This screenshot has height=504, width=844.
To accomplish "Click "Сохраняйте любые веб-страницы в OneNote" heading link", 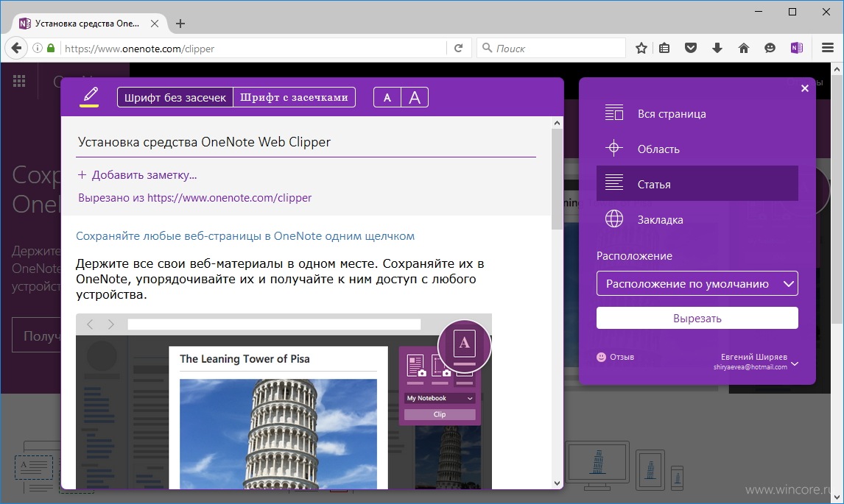I will (245, 235).
